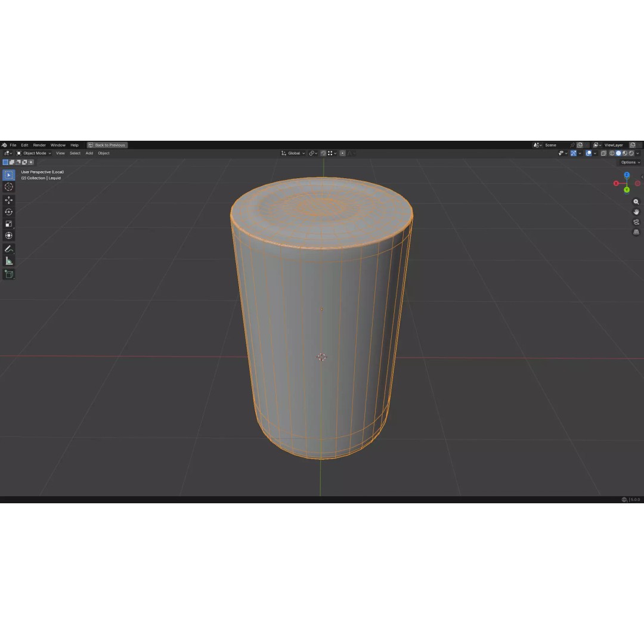The image size is (644, 644).
Task: Open the gizmo options dropdown arrow
Action: click(580, 153)
